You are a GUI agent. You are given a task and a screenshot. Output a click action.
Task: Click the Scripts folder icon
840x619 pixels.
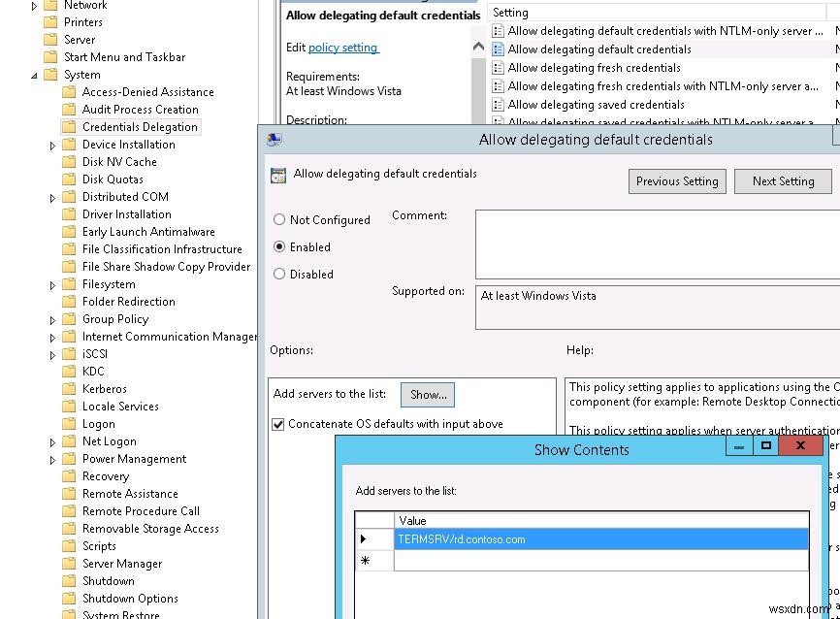(69, 545)
